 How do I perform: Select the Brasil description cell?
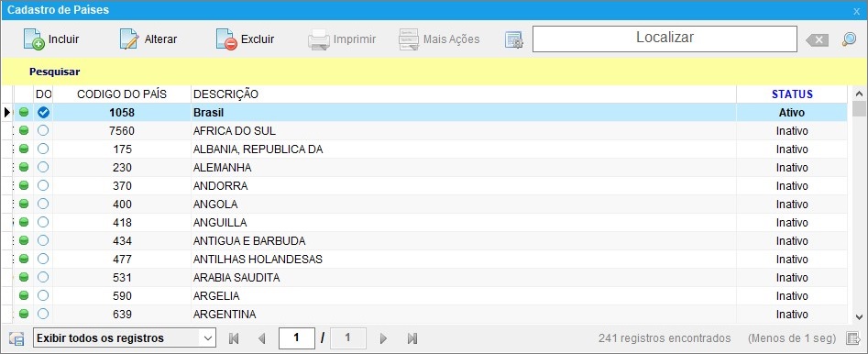[x=464, y=113]
